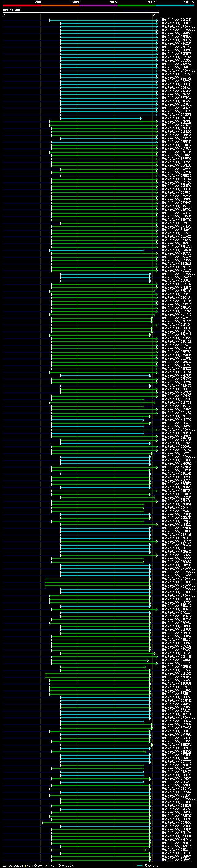Click the Large gaps legend text
The width and height of the screenshot is (197, 868).
coord(38,865)
